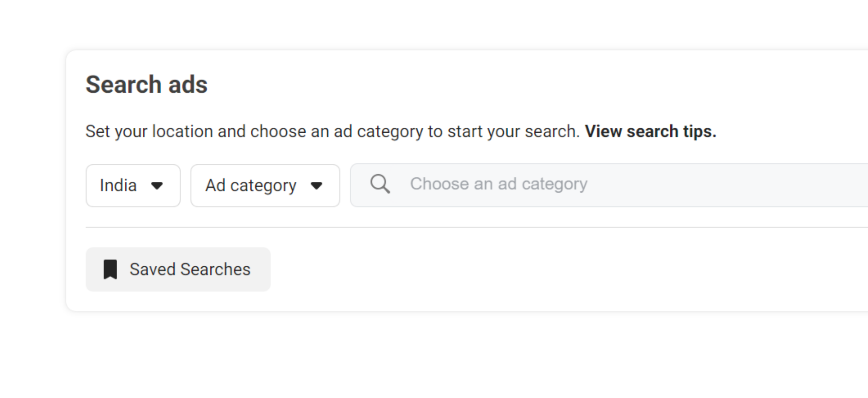The width and height of the screenshot is (868, 398).
Task: Choose India from the location control
Action: (133, 185)
